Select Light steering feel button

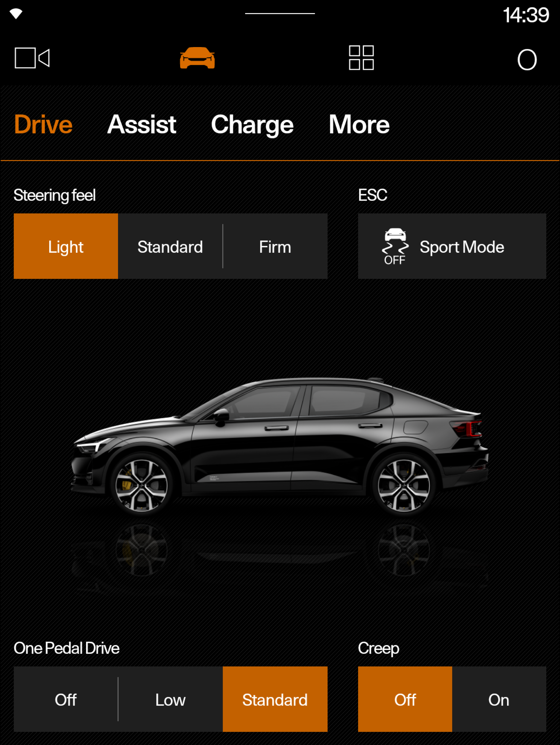coord(66,246)
